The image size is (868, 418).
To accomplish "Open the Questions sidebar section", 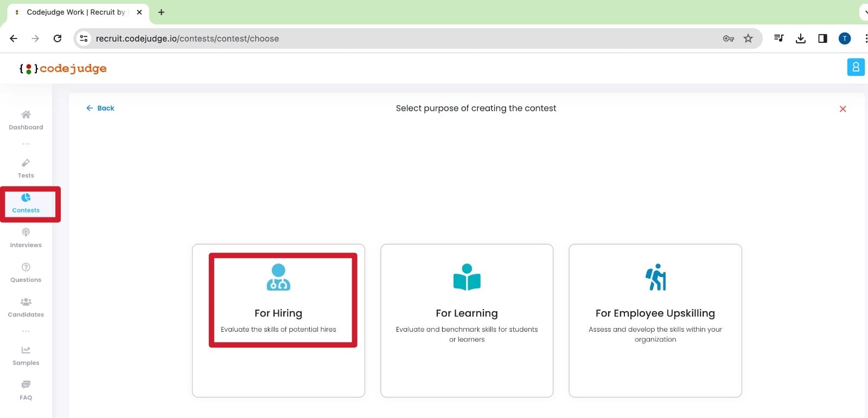I will [25, 273].
